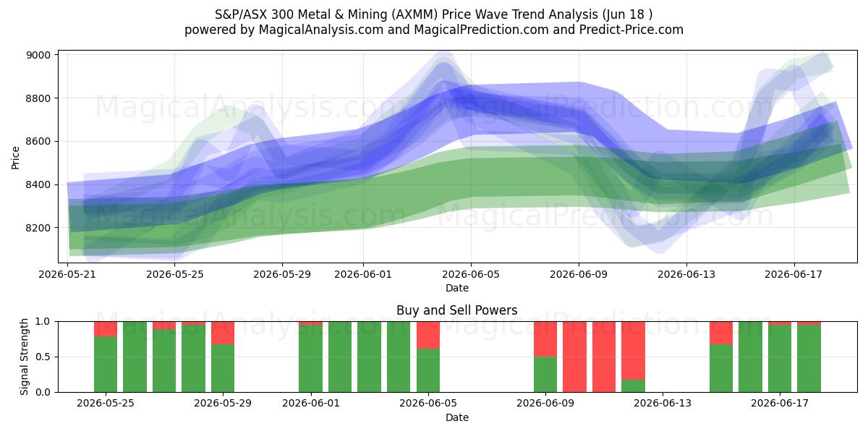This screenshot has height=434, width=868.
Task: Click the red sell segment of the 2026-06-09 bar
Action: point(545,339)
